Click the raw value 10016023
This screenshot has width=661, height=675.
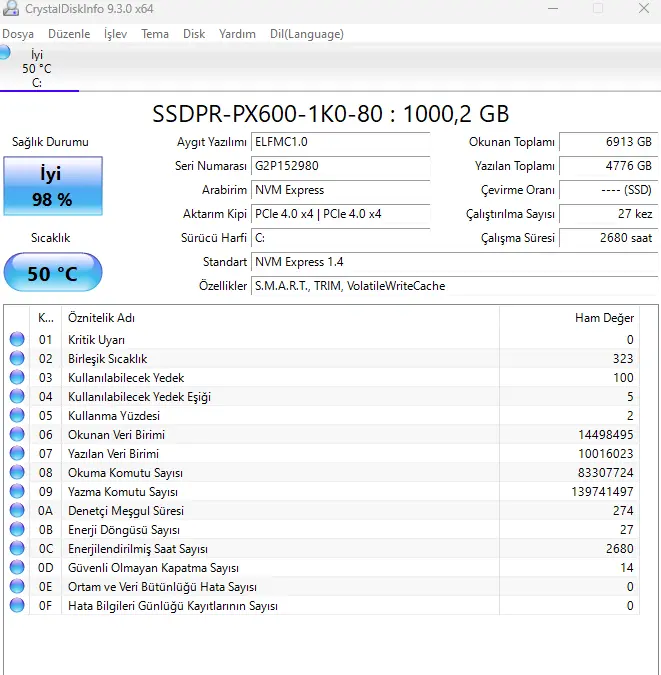click(605, 454)
